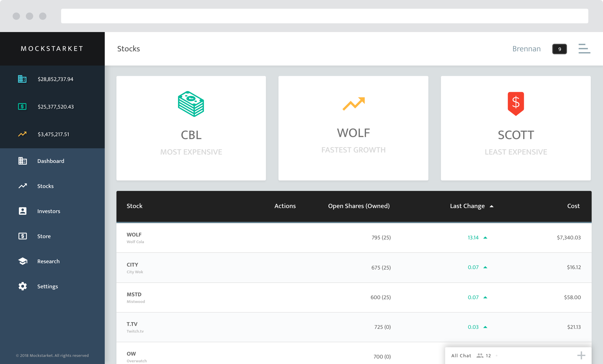This screenshot has width=603, height=364.
Task: Click the notification badge showing 9
Action: (x=559, y=49)
